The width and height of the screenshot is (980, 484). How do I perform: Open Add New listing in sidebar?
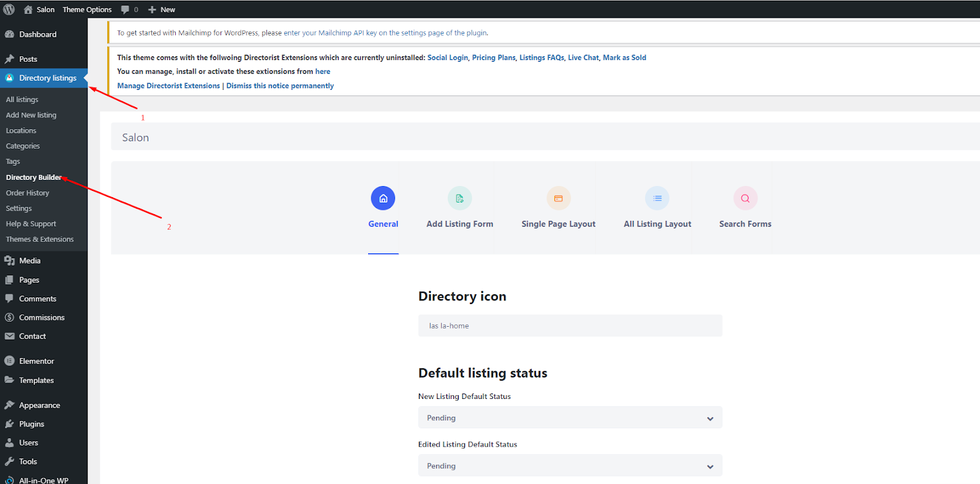pos(31,115)
